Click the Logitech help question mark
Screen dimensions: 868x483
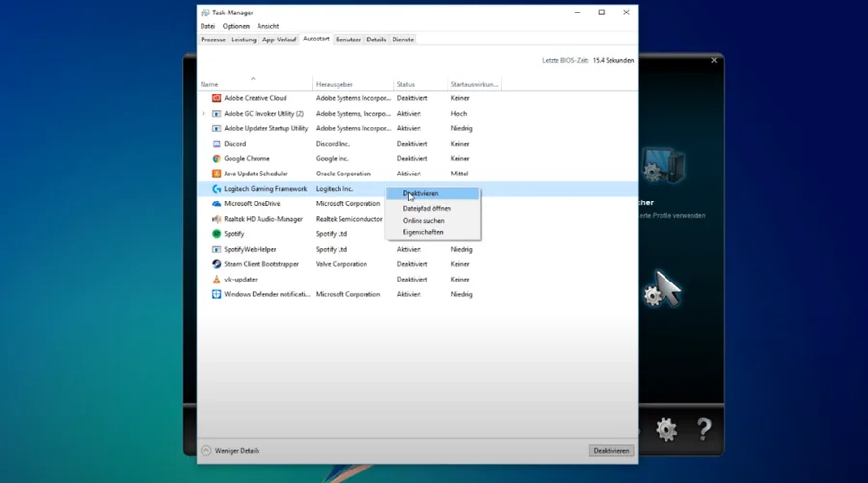(704, 429)
